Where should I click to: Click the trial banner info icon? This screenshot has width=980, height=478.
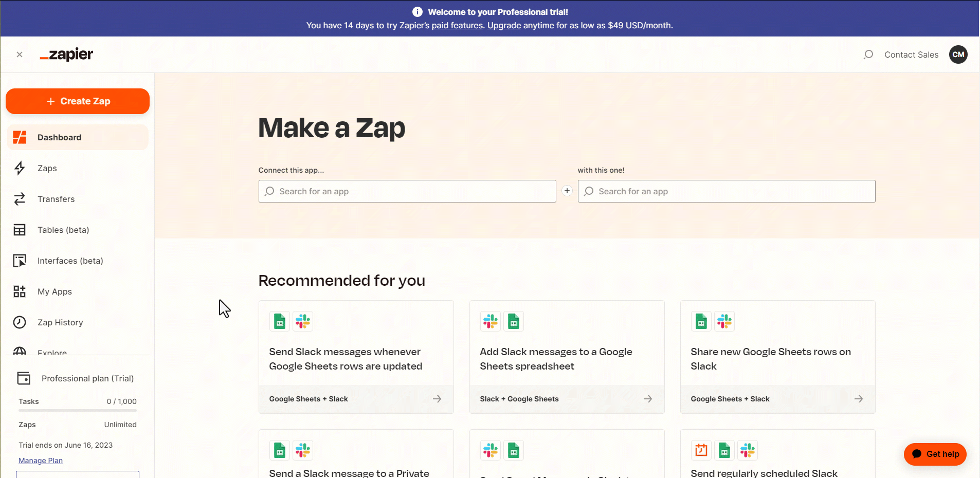tap(418, 12)
